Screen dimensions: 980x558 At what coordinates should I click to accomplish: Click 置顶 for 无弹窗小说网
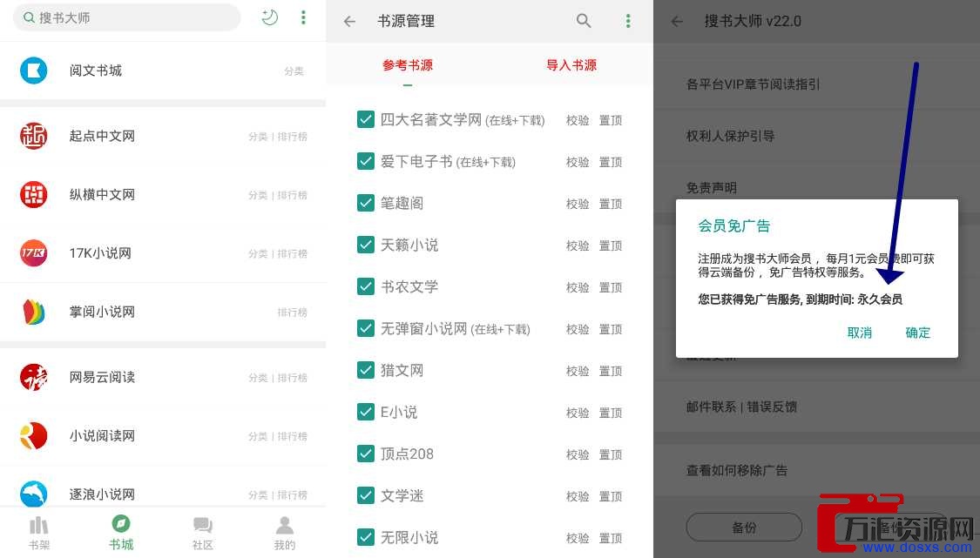[611, 329]
